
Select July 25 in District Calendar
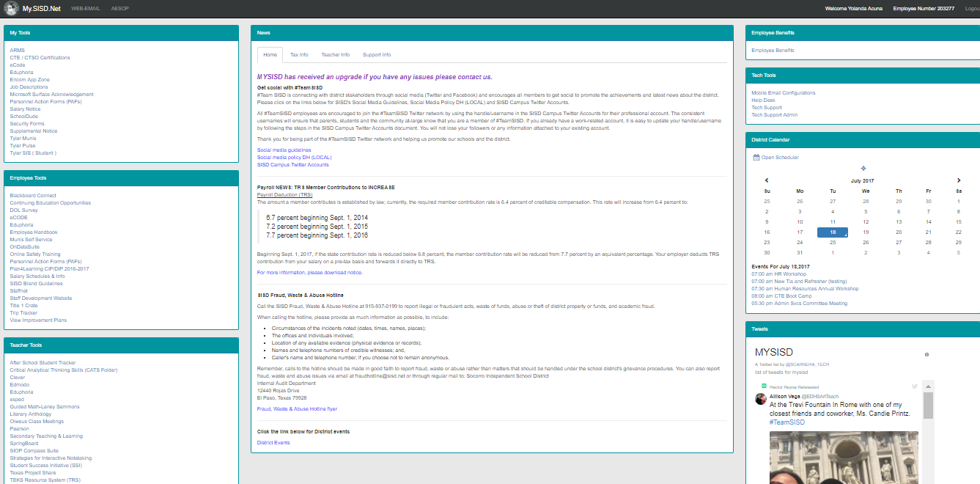point(833,242)
